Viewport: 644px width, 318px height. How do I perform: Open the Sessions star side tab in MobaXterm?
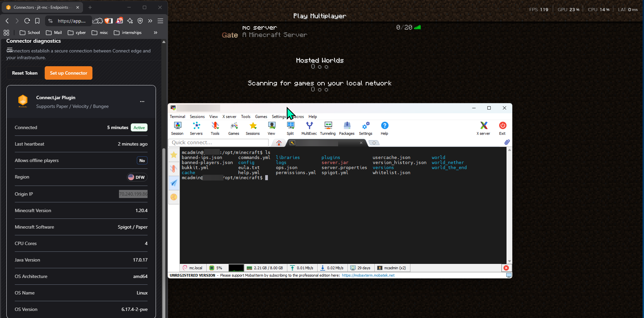[x=174, y=155]
